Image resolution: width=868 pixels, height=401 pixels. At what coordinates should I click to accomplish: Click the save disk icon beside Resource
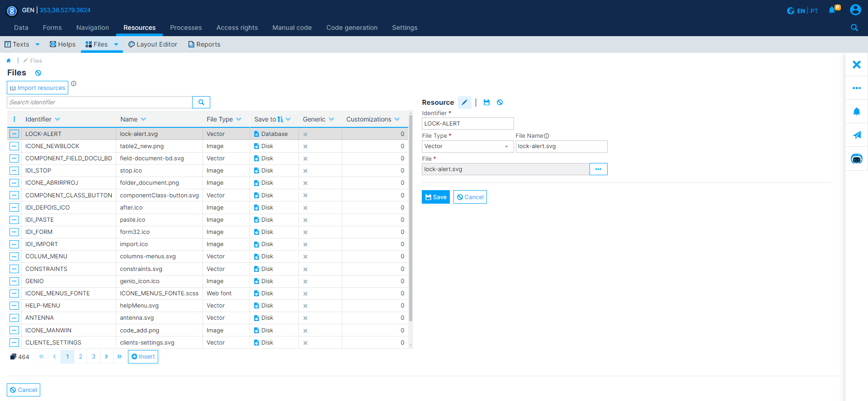(486, 103)
